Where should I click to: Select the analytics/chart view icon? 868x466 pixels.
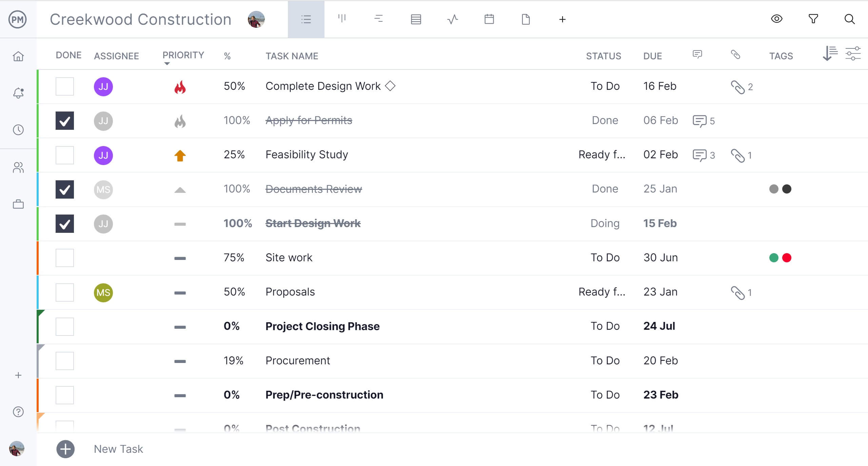click(452, 20)
